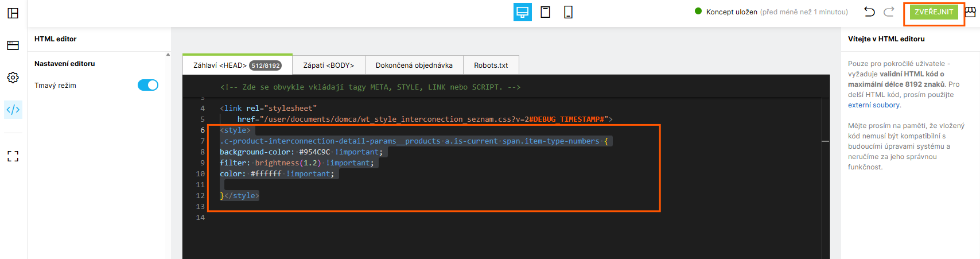Image resolution: width=980 pixels, height=259 pixels.
Task: Switch to desktop preview device
Action: tap(522, 12)
